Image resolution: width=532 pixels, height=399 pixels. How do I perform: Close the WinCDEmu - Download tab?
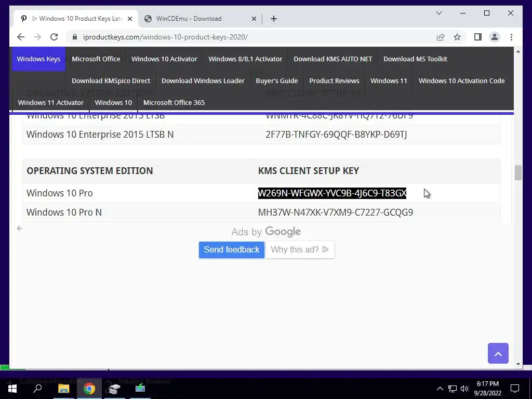coord(254,19)
